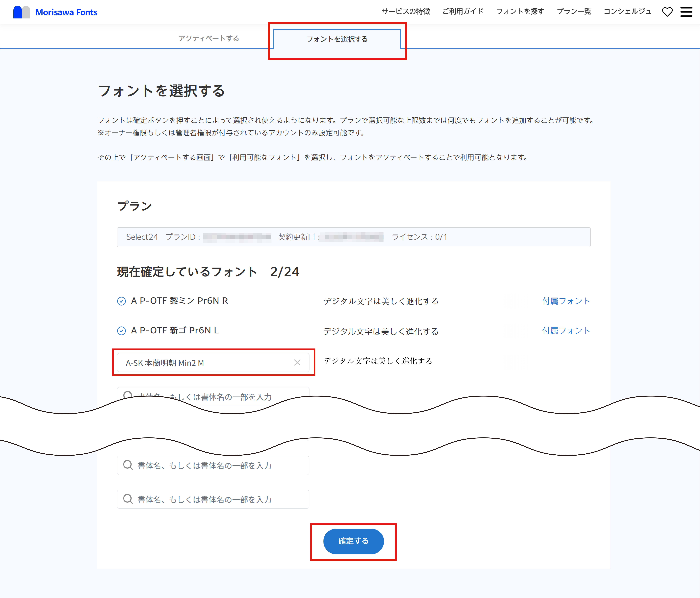Go to フォントを探す in navigation
This screenshot has height=598, width=700.
(x=520, y=11)
